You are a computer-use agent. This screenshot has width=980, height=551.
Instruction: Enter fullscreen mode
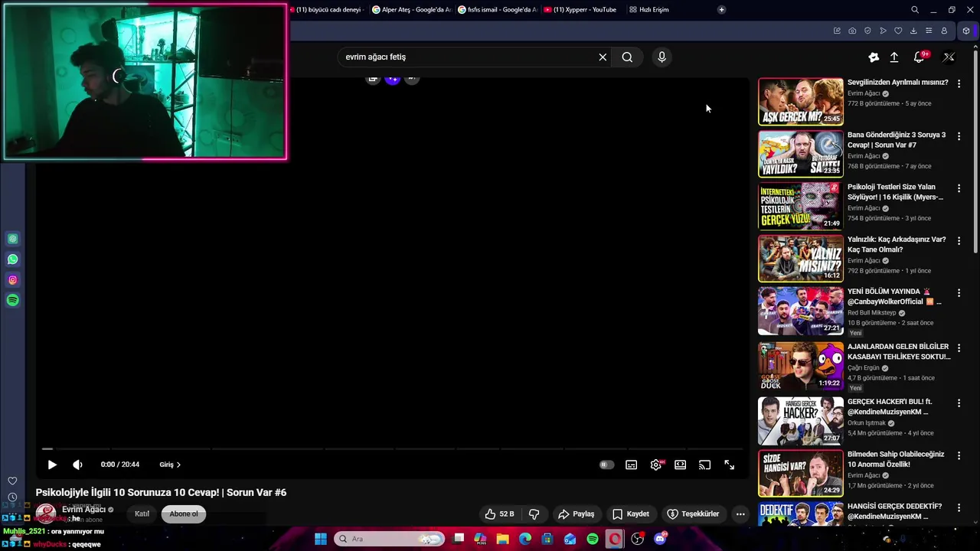click(729, 465)
